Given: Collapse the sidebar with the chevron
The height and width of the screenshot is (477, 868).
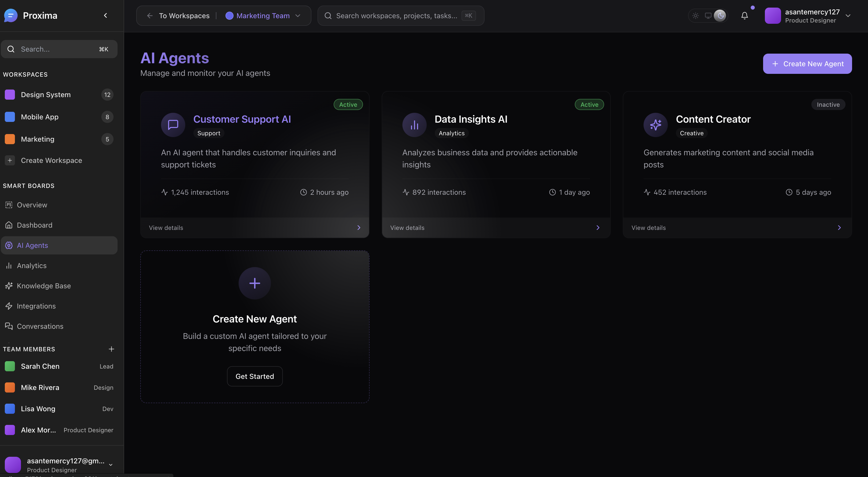Looking at the screenshot, I should [105, 15].
